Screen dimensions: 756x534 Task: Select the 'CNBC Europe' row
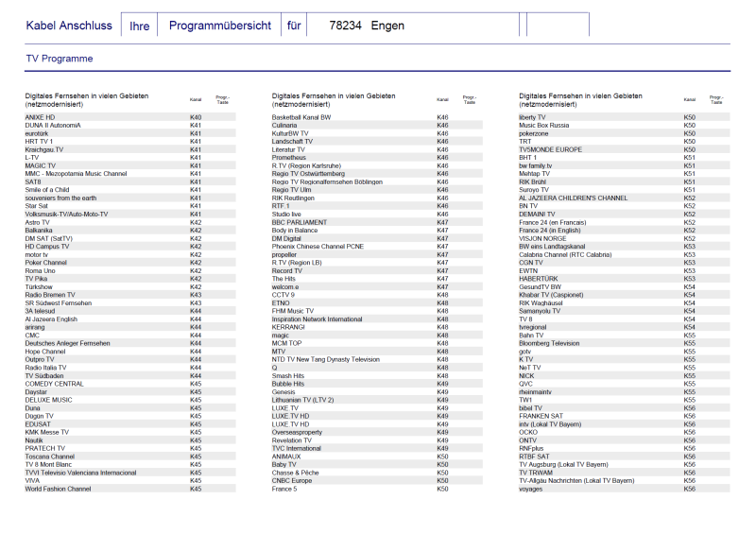pos(377,481)
